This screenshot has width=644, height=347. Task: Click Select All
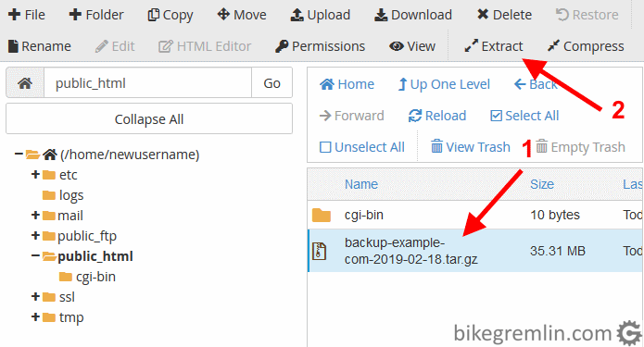(524, 116)
